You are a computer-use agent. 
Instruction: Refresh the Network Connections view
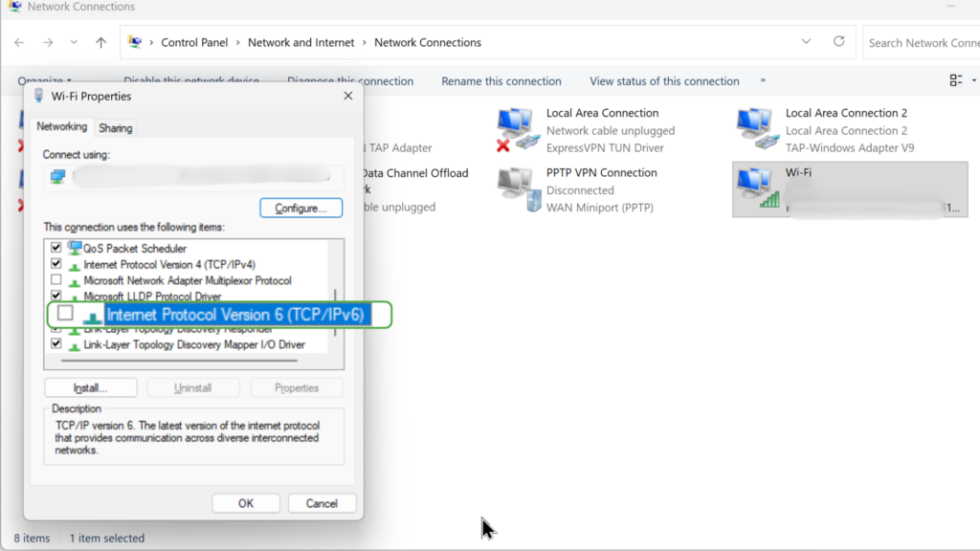(838, 42)
